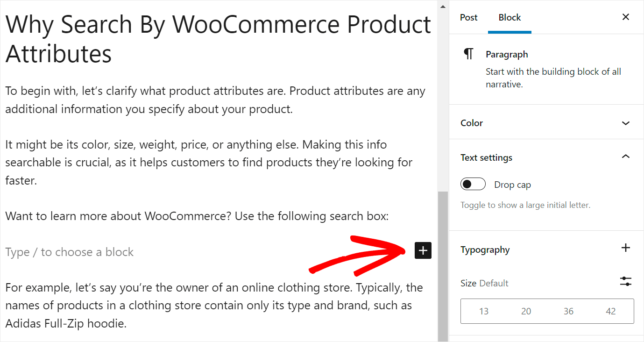Select the 'Want to learn more' paragraph
Viewport: 644px width, 342px height.
click(x=197, y=216)
